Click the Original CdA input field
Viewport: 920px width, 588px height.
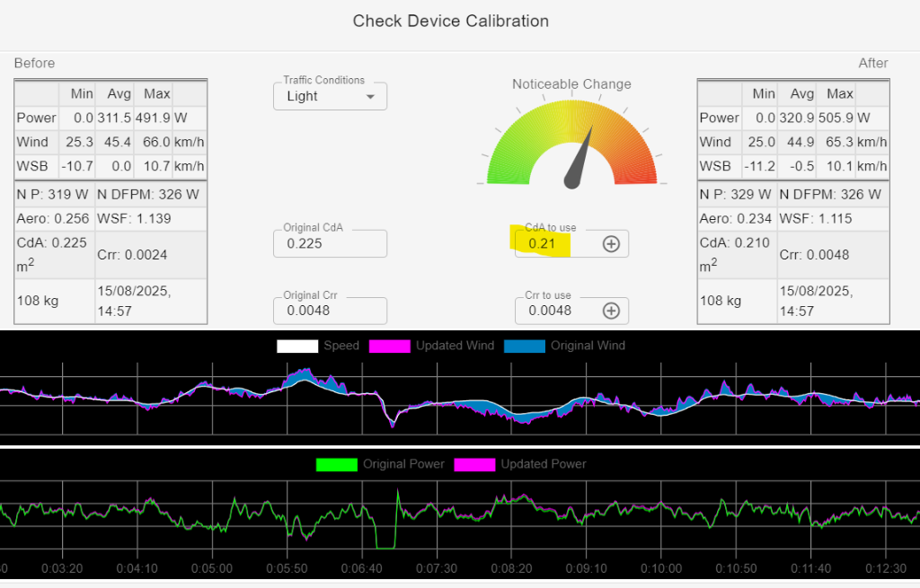click(330, 243)
